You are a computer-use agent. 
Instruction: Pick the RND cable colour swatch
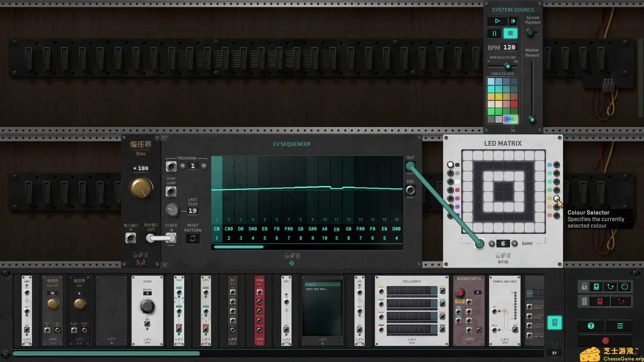pyautogui.click(x=510, y=119)
